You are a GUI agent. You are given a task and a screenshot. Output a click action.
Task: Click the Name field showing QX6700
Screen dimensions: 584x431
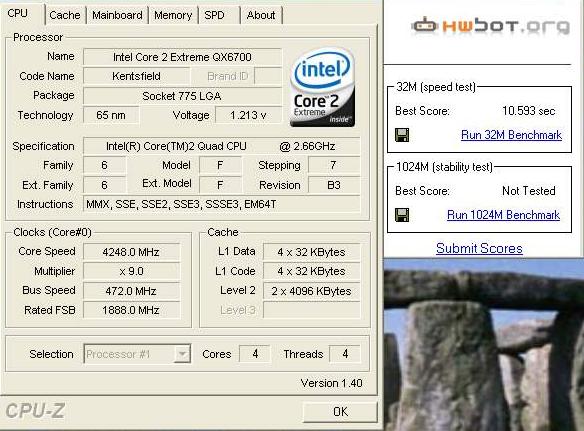[182, 57]
